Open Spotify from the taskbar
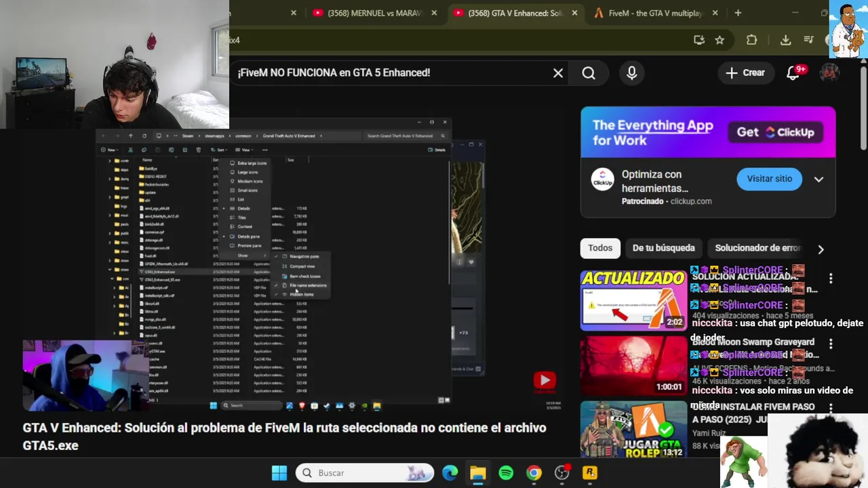The height and width of the screenshot is (488, 868). click(506, 473)
